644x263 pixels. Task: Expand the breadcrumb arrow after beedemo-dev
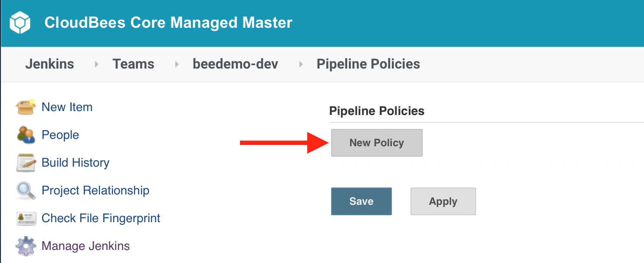pyautogui.click(x=301, y=64)
